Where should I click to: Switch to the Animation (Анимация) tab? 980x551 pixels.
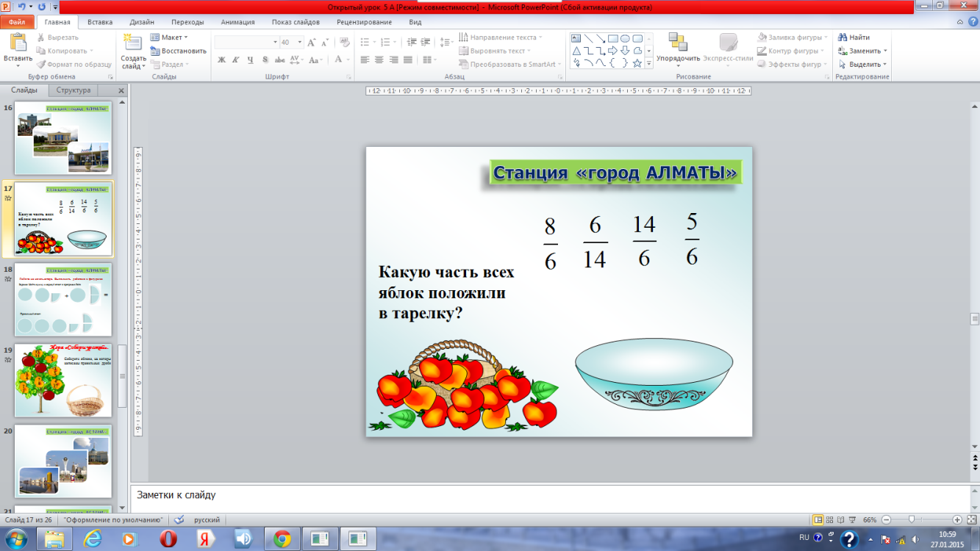(237, 22)
